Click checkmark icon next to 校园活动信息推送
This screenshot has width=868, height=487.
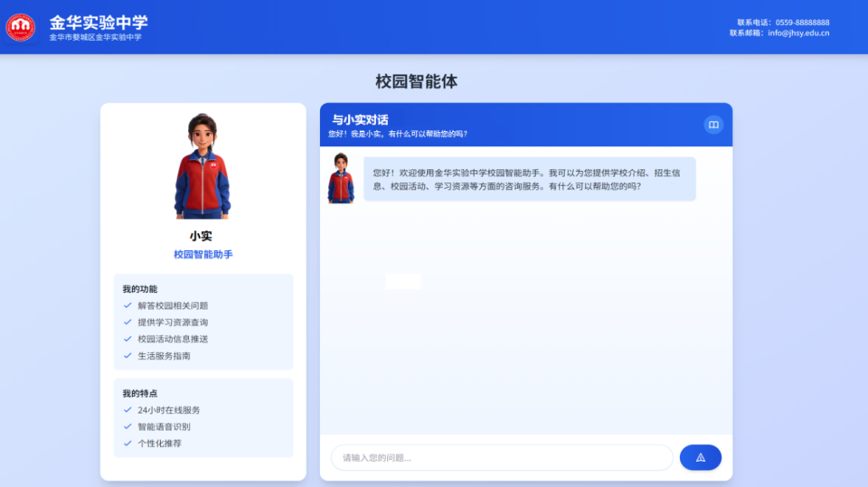point(127,339)
